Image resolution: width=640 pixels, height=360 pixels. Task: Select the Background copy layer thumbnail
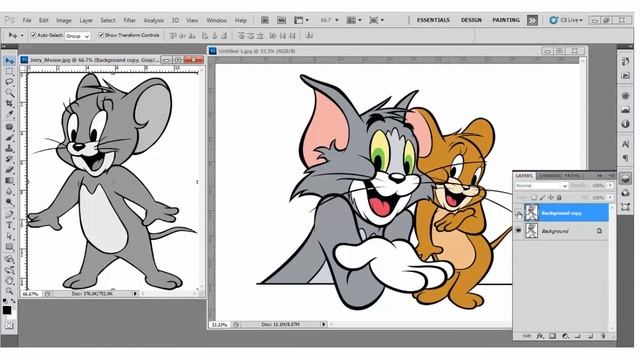coord(531,213)
